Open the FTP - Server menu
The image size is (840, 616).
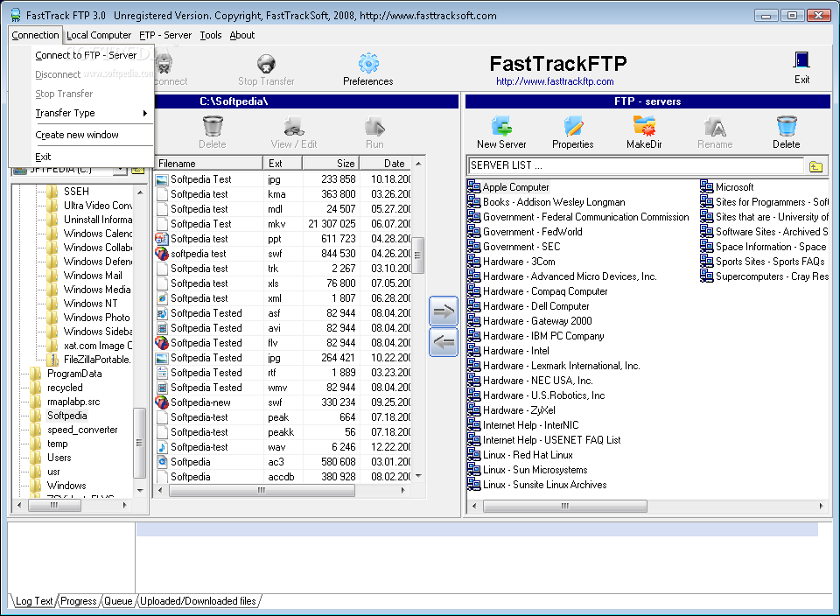pos(165,35)
